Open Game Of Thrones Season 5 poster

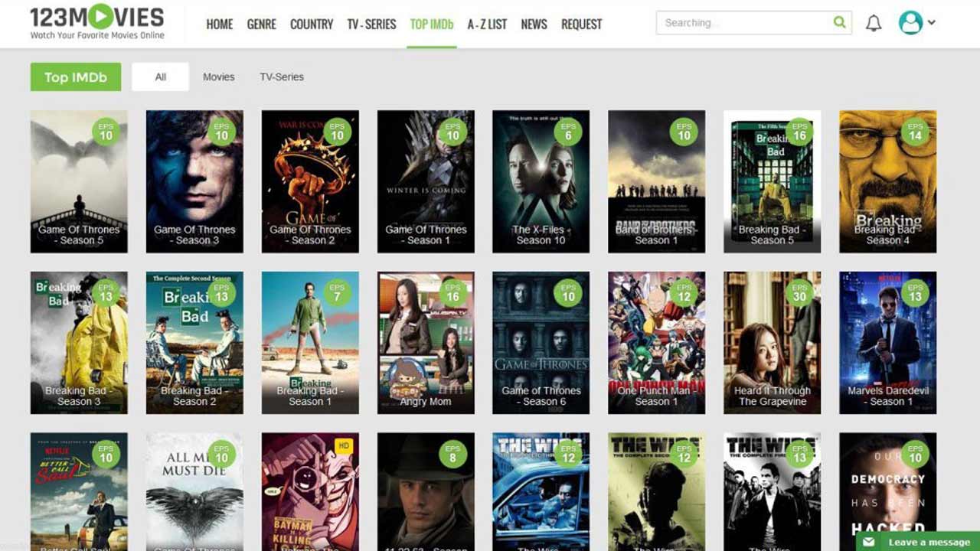79,181
